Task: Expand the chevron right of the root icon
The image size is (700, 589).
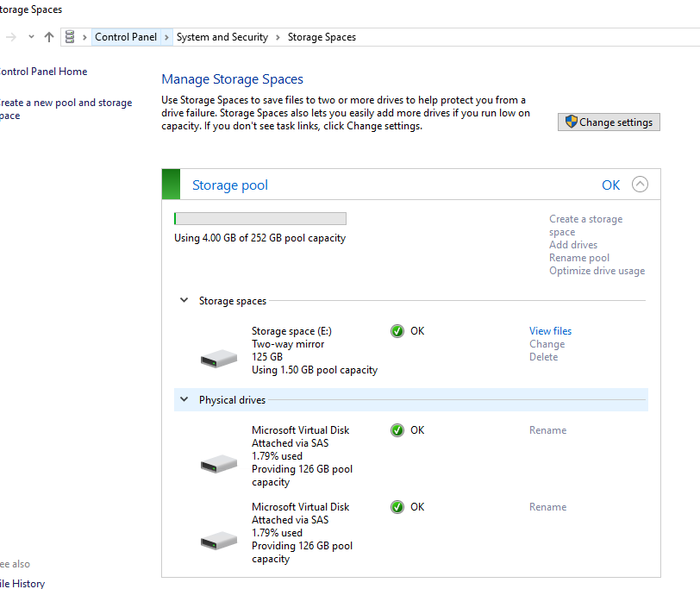Action: pyautogui.click(x=84, y=37)
